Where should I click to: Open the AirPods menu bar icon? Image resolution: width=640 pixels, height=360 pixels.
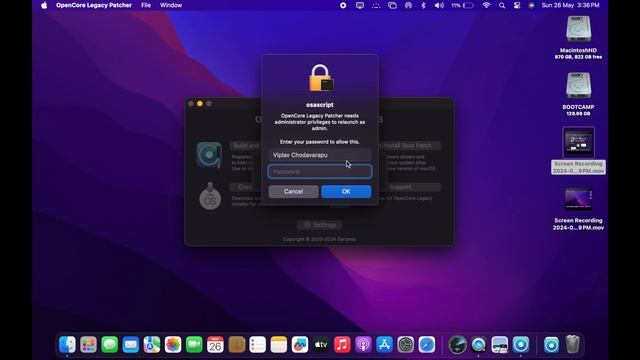point(408,5)
